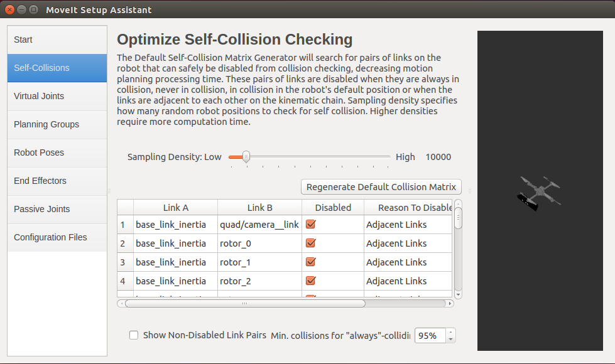Enable Show Non-Disabled Link Pairs checkbox
Viewport: 615px width, 364px height.
(x=134, y=335)
